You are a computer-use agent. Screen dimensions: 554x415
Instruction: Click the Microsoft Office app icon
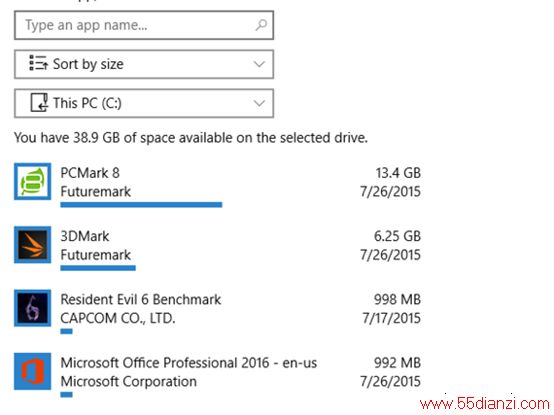pyautogui.click(x=33, y=371)
